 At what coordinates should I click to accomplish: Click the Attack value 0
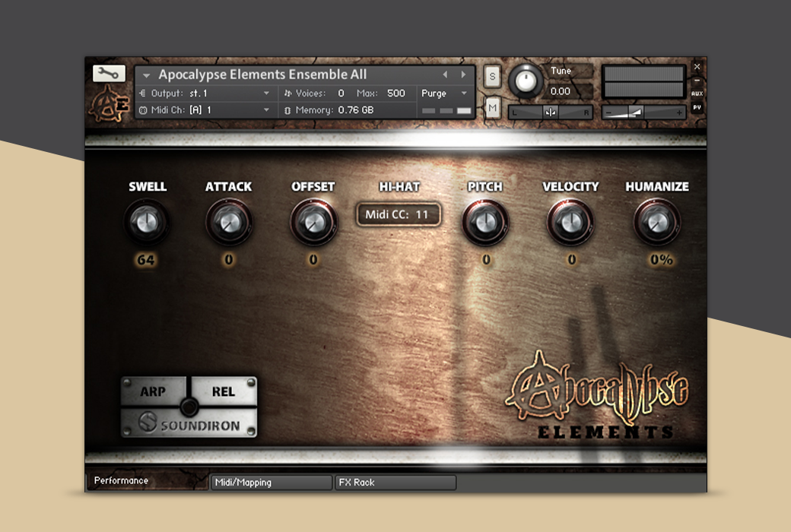(229, 260)
